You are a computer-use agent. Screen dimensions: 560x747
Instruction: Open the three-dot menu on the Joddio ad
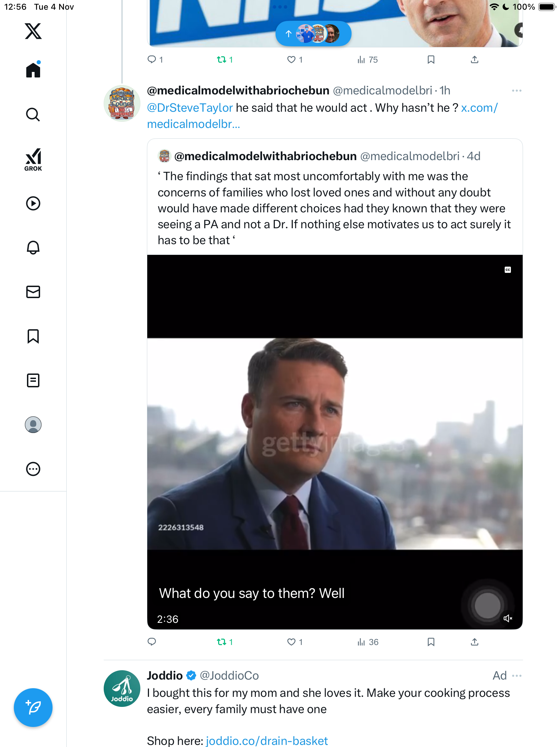tap(517, 676)
